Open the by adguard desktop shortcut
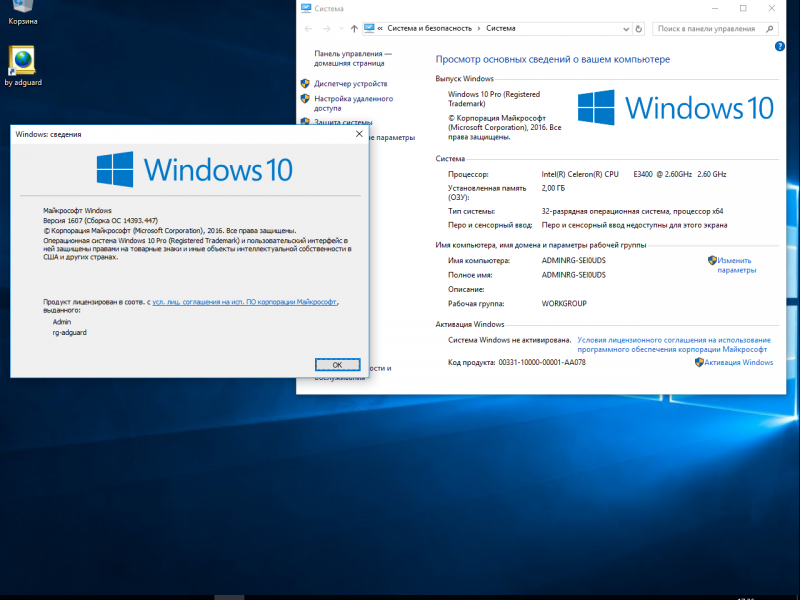The height and width of the screenshot is (600, 800). (23, 66)
